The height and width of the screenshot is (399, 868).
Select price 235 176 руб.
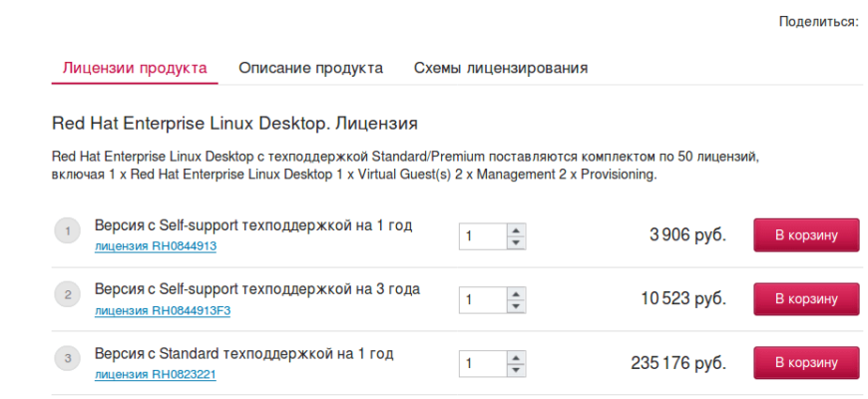tap(678, 363)
